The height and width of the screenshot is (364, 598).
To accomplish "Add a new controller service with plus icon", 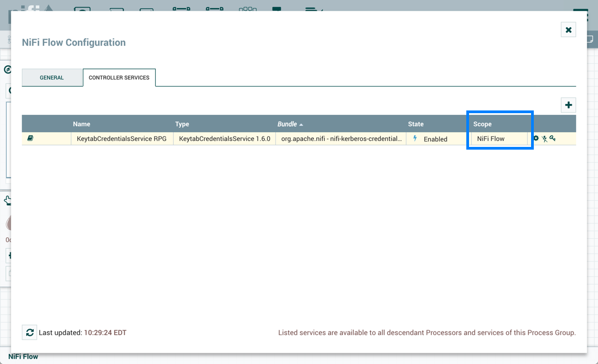I will 568,104.
